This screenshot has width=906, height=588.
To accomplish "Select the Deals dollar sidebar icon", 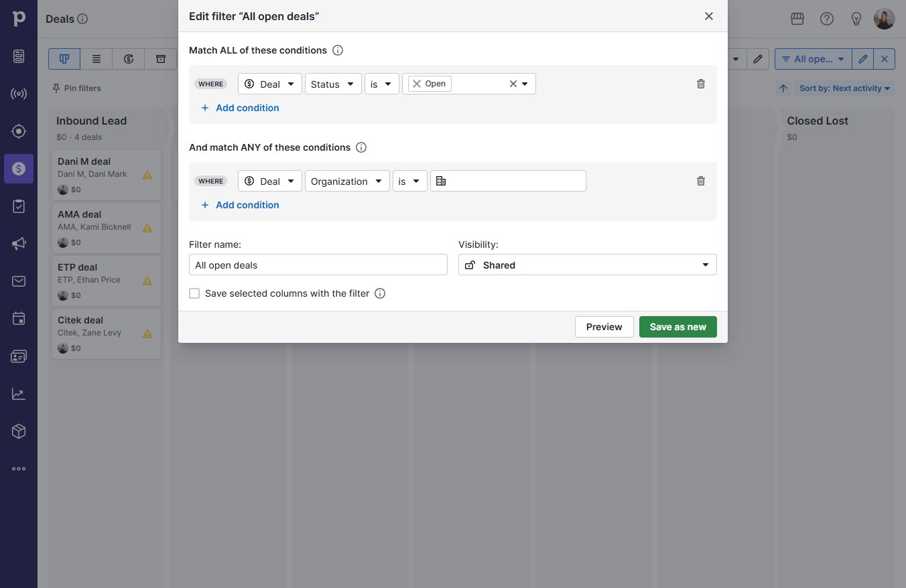I will 19,169.
